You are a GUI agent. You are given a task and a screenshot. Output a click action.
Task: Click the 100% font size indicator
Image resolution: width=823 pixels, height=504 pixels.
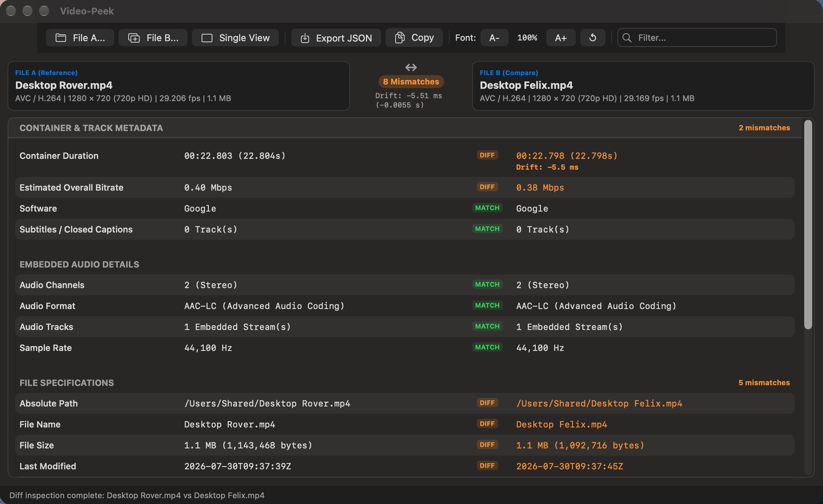(527, 38)
